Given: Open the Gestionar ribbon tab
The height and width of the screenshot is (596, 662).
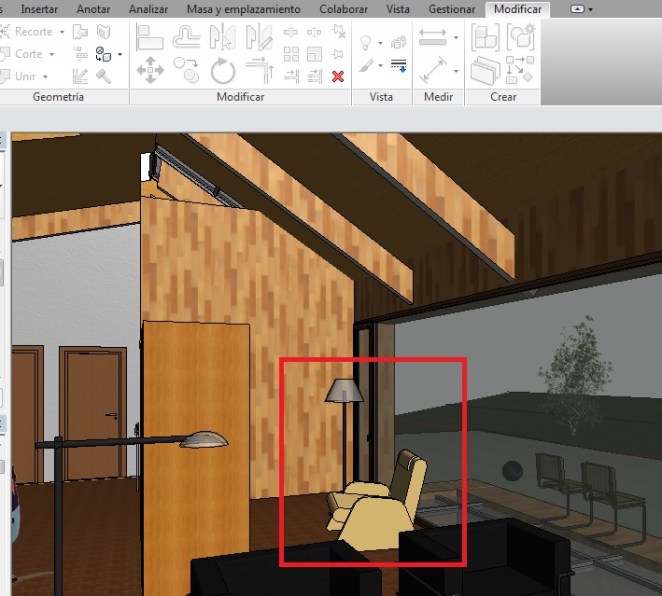Looking at the screenshot, I should [x=451, y=9].
